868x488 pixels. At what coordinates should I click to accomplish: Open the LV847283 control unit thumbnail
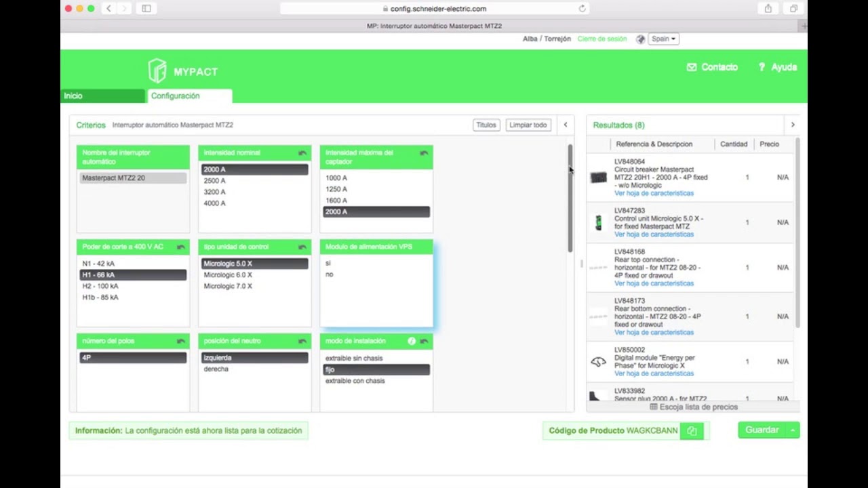[x=599, y=222]
